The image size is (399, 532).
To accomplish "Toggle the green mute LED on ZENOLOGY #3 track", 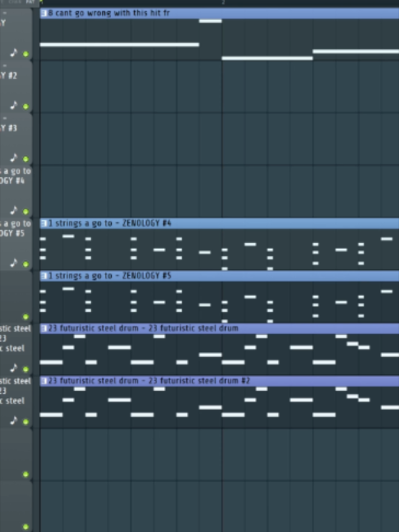I will [x=26, y=159].
